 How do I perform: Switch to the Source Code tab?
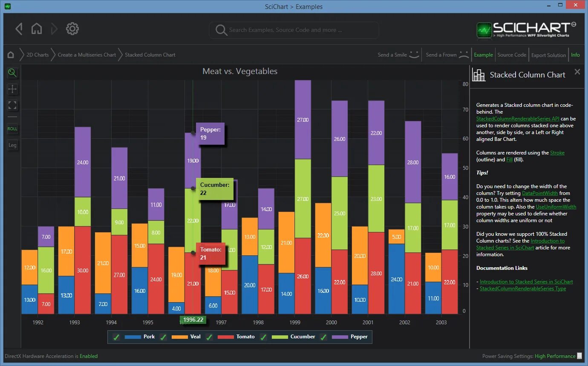pos(512,55)
